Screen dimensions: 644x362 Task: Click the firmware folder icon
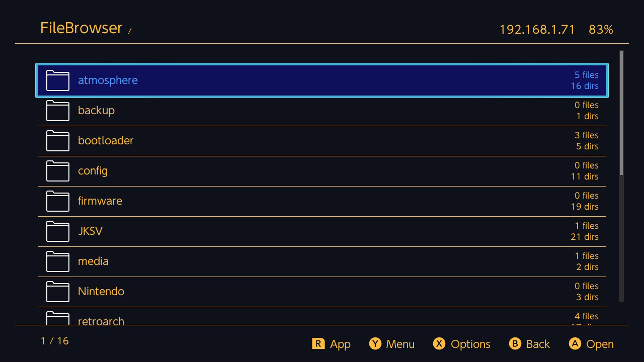click(x=57, y=201)
